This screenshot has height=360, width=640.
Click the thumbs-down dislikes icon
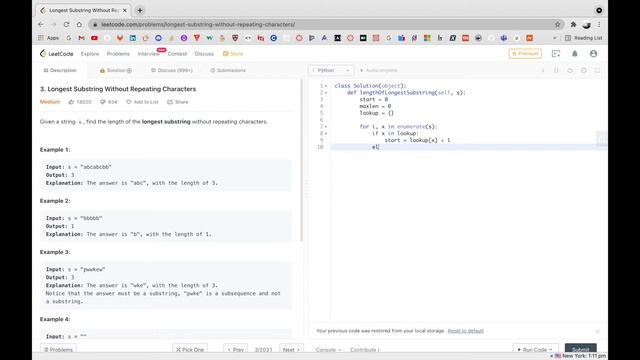tap(102, 102)
